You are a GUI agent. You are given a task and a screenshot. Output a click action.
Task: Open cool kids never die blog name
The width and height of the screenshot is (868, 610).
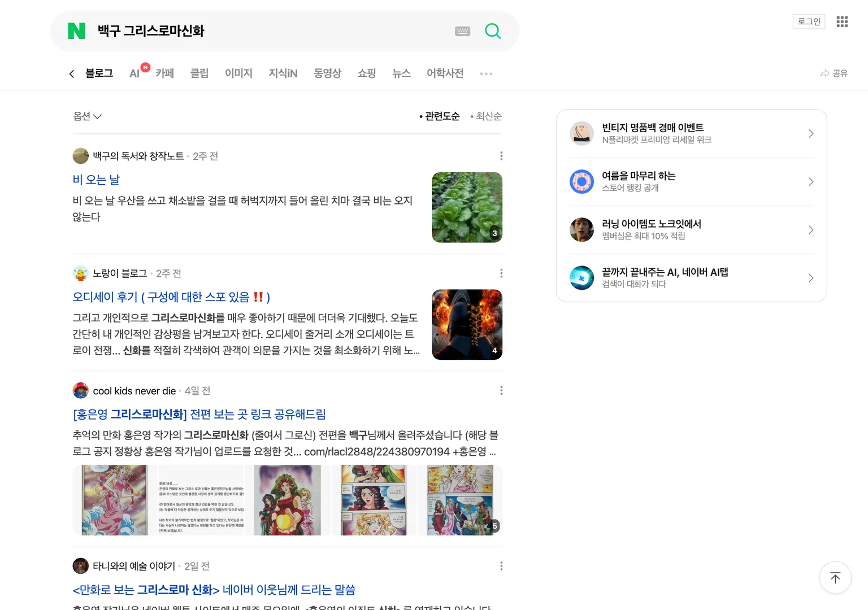pos(134,391)
